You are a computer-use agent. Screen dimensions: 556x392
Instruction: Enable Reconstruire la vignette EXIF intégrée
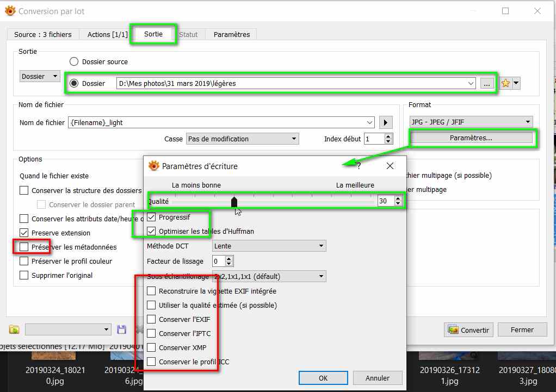(x=151, y=291)
